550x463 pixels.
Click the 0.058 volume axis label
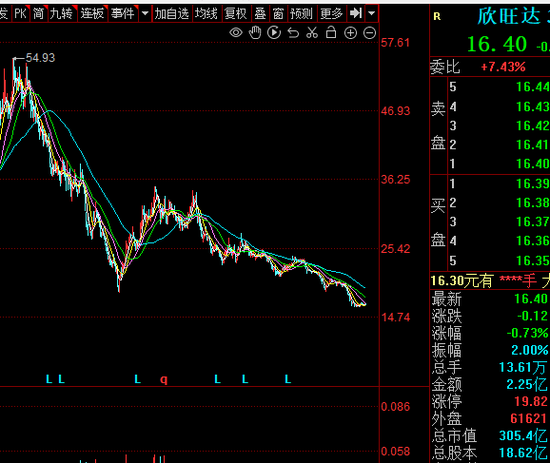click(x=395, y=451)
